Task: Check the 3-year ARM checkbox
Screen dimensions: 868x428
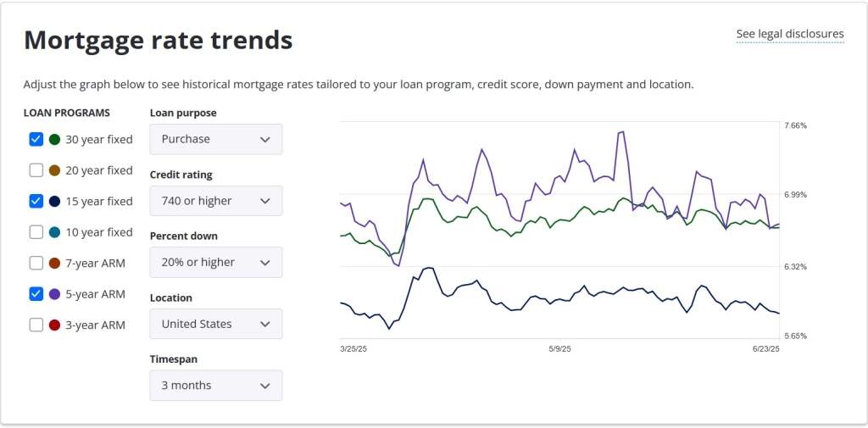Action: (x=36, y=325)
